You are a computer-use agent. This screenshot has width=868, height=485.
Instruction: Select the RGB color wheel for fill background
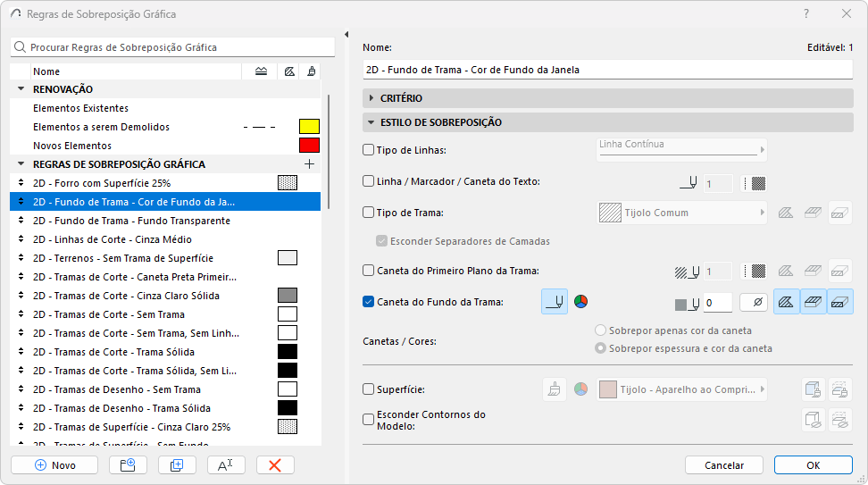580,302
